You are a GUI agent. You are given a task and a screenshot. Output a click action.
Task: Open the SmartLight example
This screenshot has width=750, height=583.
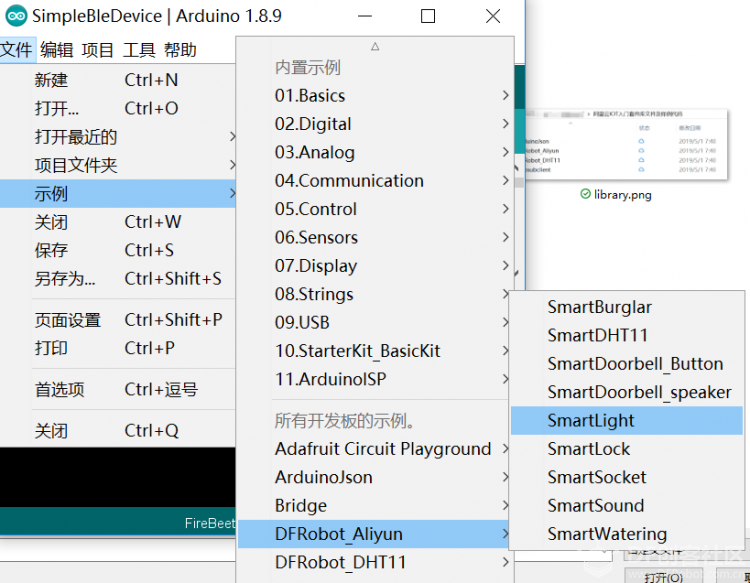(627, 420)
